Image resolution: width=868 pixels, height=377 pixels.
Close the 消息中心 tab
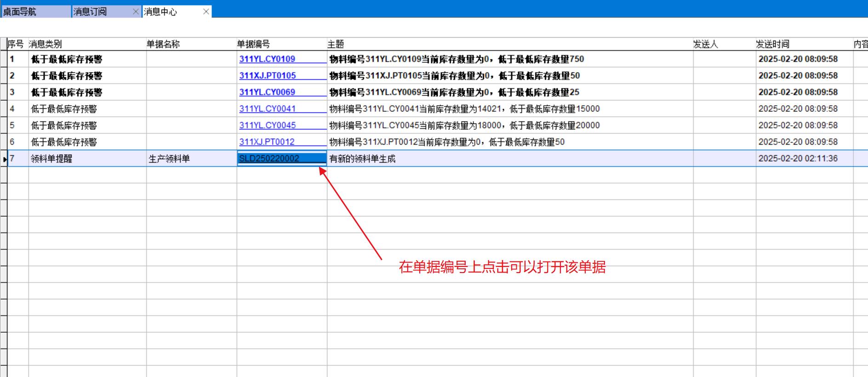(x=206, y=12)
